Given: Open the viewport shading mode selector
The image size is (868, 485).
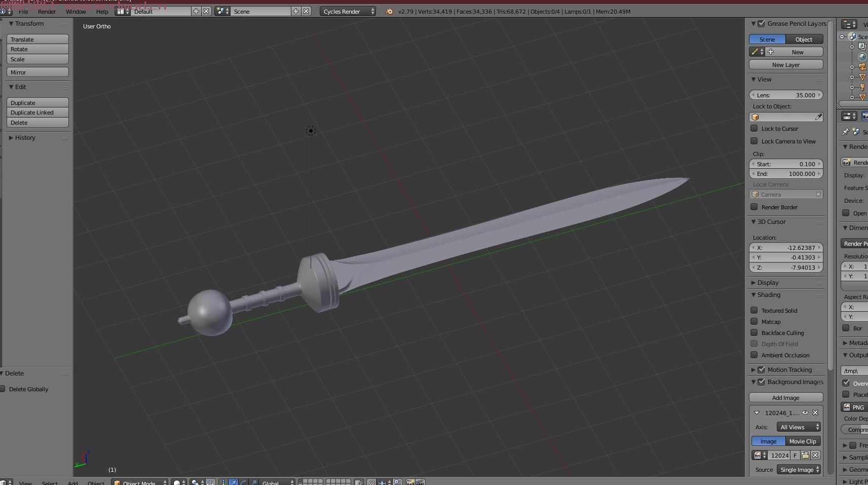Looking at the screenshot, I should (178, 482).
